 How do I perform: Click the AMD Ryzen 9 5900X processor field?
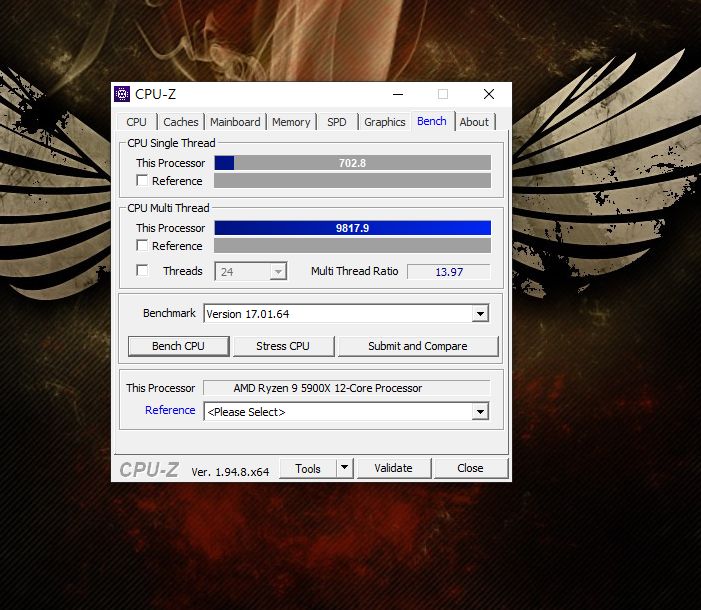click(x=347, y=388)
